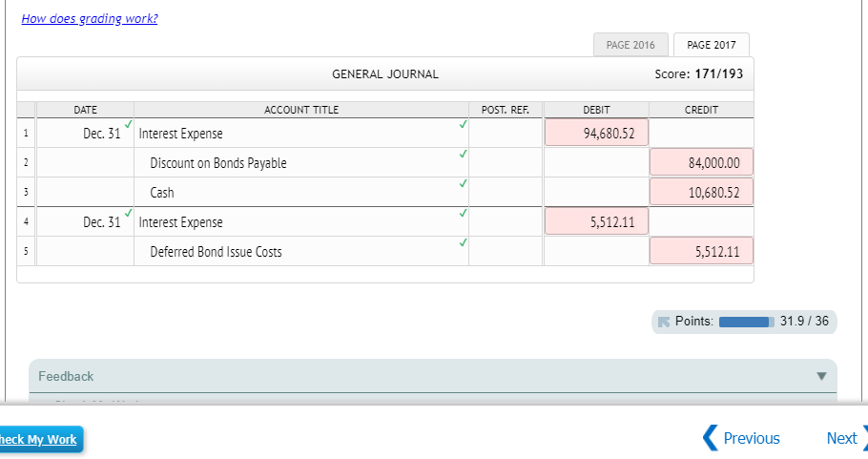Click the DATE column header

[x=85, y=110]
